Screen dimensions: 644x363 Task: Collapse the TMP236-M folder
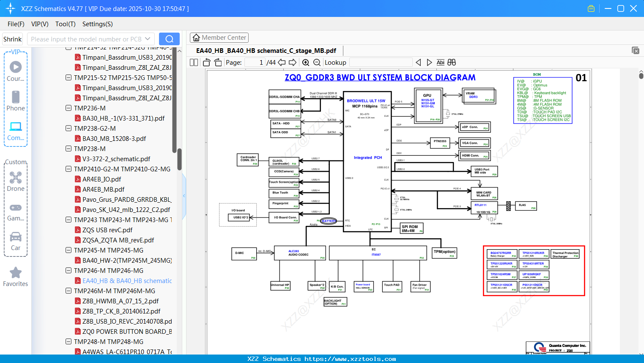[x=69, y=108]
